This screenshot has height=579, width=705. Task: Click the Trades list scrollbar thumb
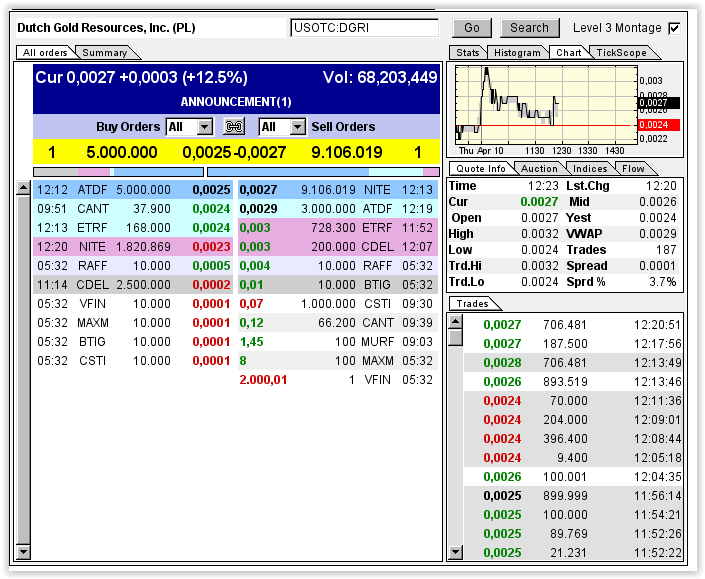tap(456, 337)
